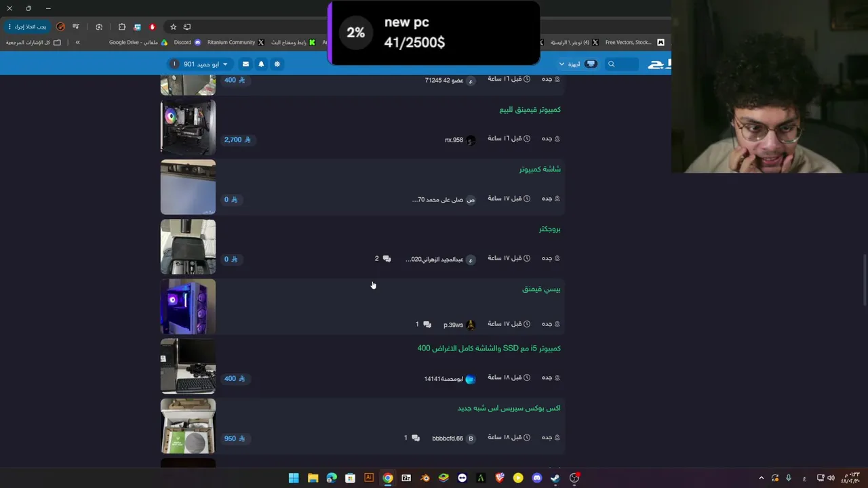The image size is (868, 488).
Task: Open Microsoft Store from the taskbar
Action: point(350,478)
